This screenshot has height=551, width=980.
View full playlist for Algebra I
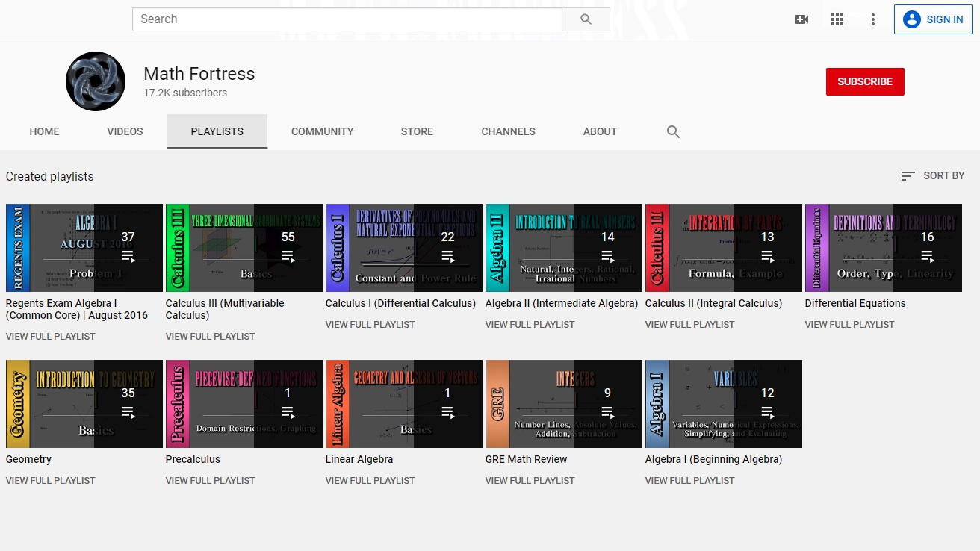tap(690, 481)
